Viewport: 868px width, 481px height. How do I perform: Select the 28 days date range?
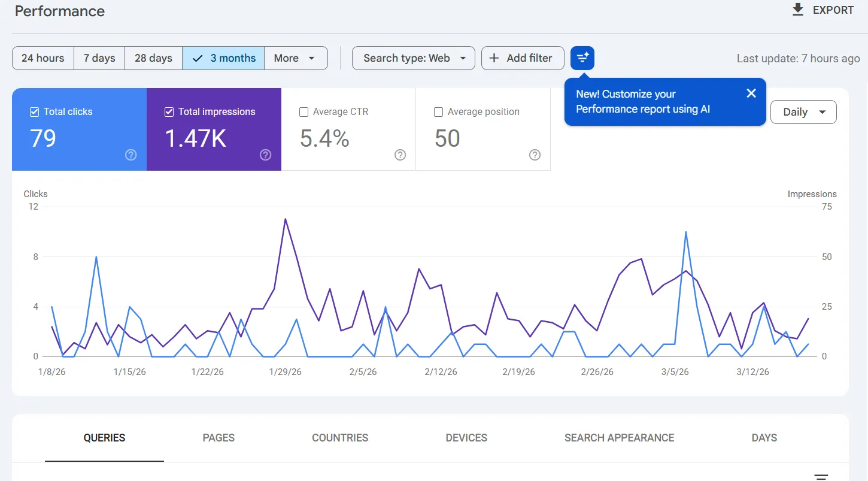click(x=153, y=58)
